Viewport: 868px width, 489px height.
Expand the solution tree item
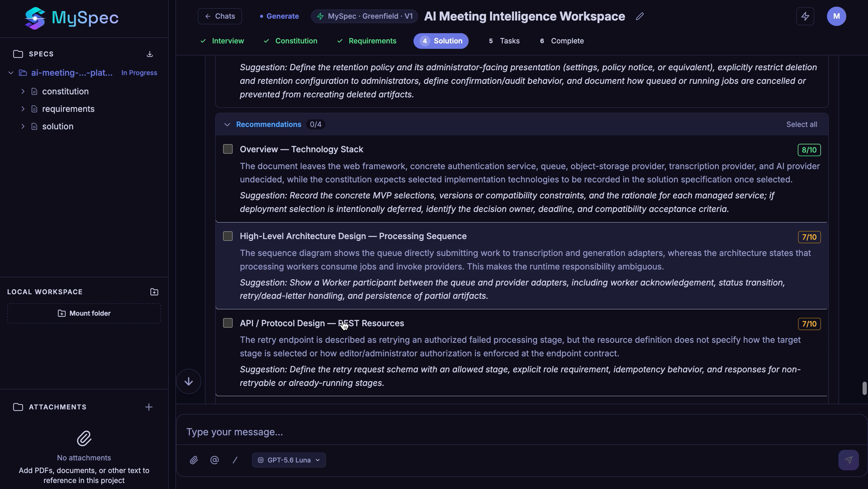point(23,127)
